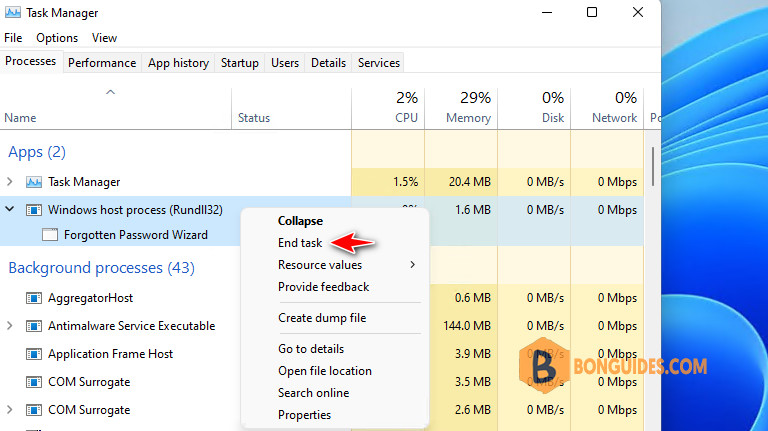Image resolution: width=768 pixels, height=431 pixels.
Task: Open Properties from the context menu
Action: pos(304,415)
